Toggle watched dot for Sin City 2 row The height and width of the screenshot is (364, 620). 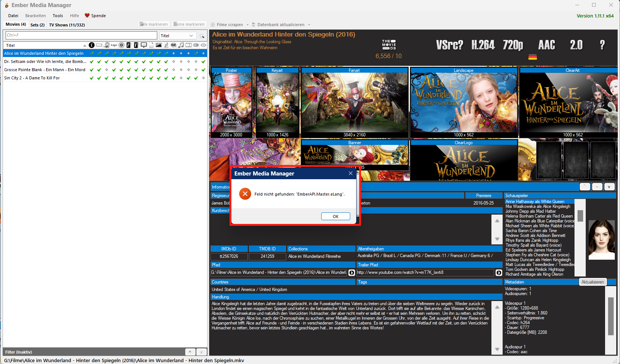[203, 78]
